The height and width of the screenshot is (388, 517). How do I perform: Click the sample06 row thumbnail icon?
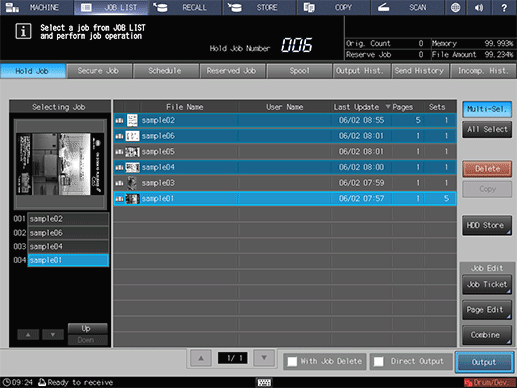tap(132, 136)
